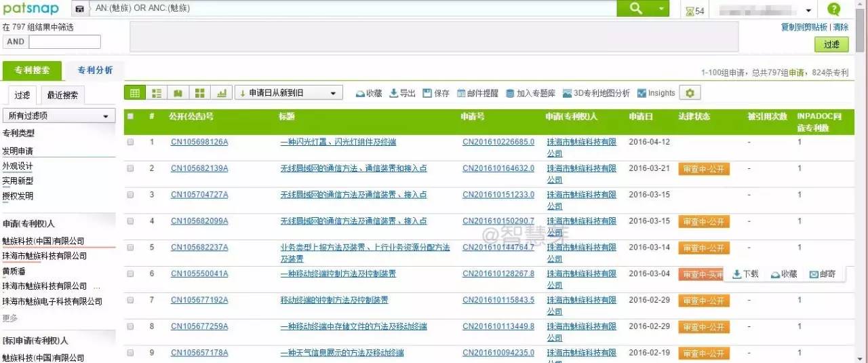Screen dimensions: 868x363
Task: Select grid thumbnail view icon
Action: coord(199,93)
